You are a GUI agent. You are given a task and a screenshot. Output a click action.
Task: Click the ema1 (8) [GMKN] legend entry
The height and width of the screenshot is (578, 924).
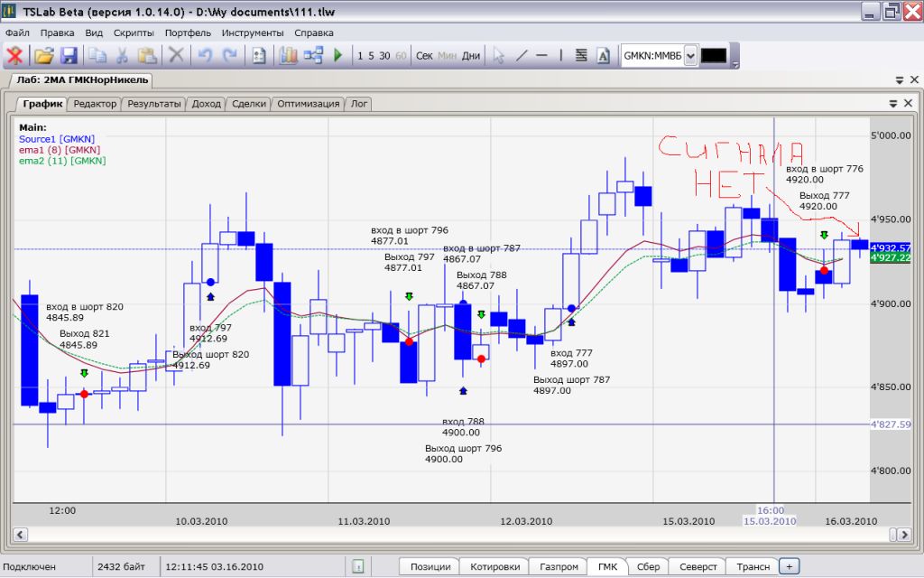point(60,150)
